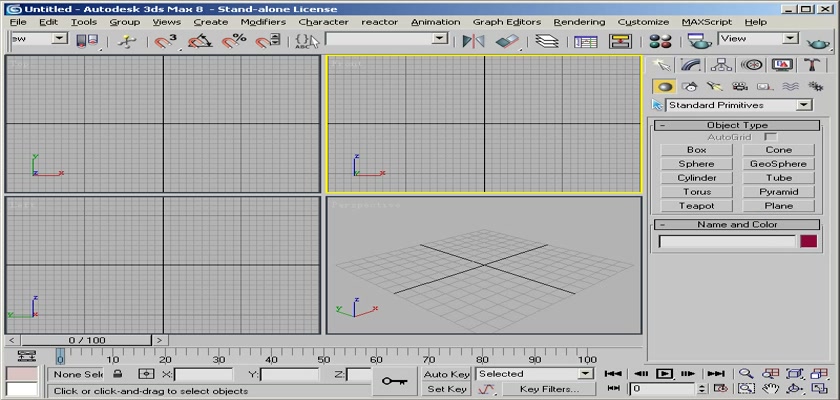Jump to the animation start frame
The width and height of the screenshot is (840, 400).
[x=613, y=374]
